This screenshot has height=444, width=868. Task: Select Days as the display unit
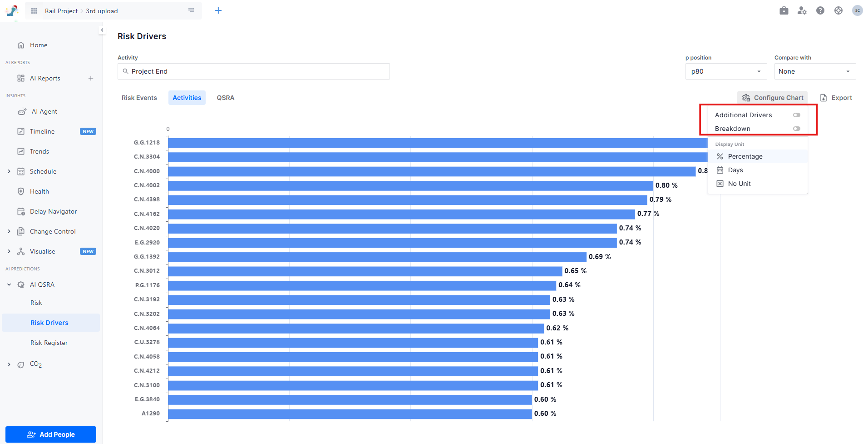tap(735, 170)
